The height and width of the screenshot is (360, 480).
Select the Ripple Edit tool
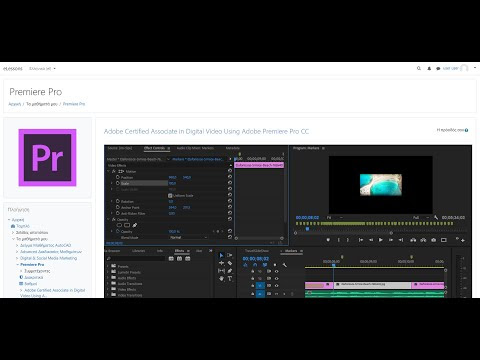[221, 263]
